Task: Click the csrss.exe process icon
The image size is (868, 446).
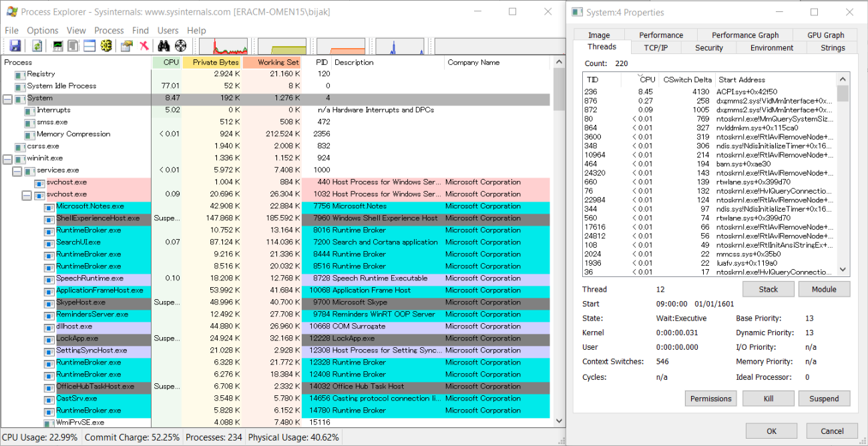Action: click(x=20, y=146)
